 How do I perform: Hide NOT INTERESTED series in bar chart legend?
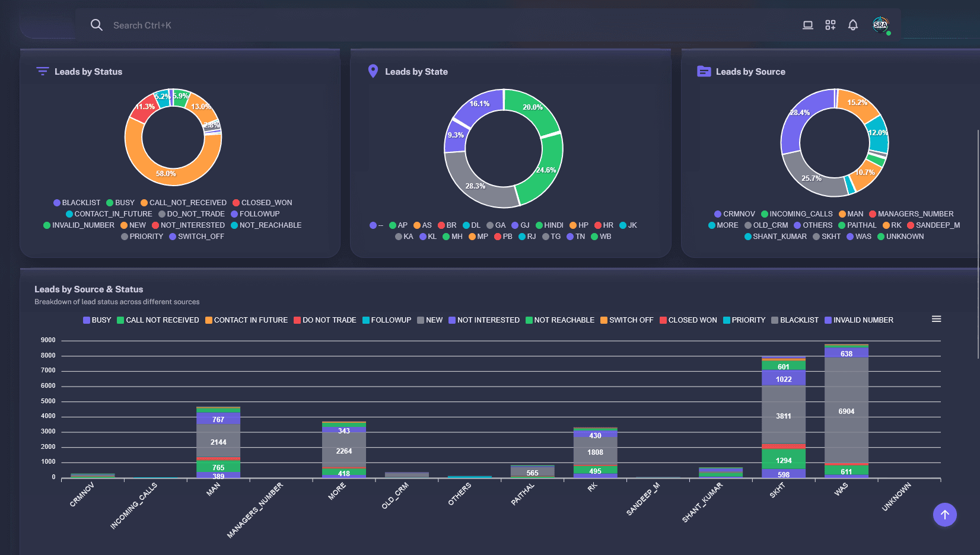click(x=483, y=320)
